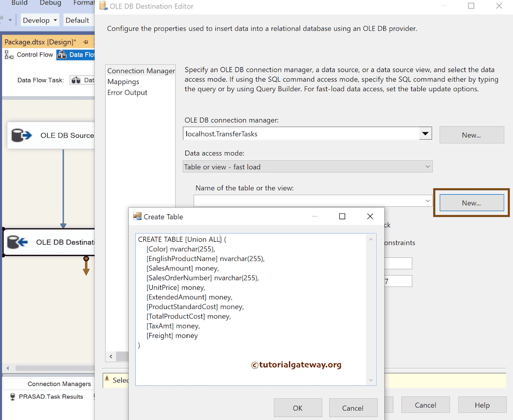
Task: Click the SQL text scroll up arrow
Action: [371, 239]
